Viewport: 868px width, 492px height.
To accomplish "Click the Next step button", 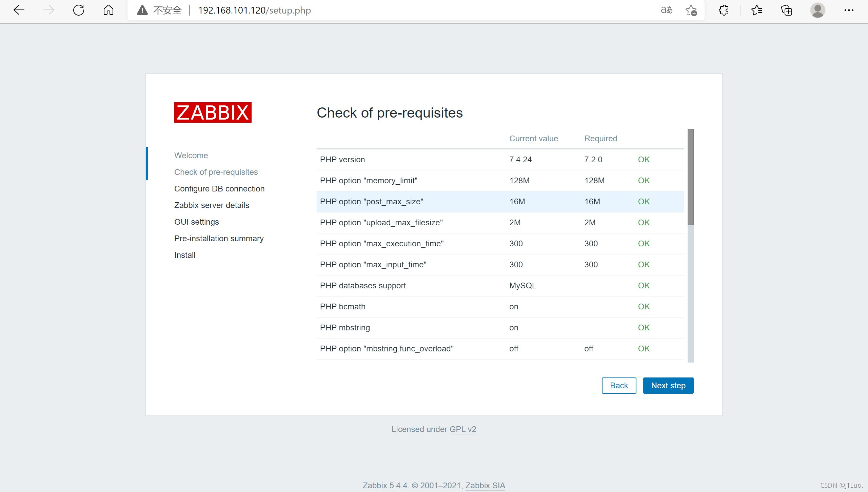I will (x=668, y=386).
